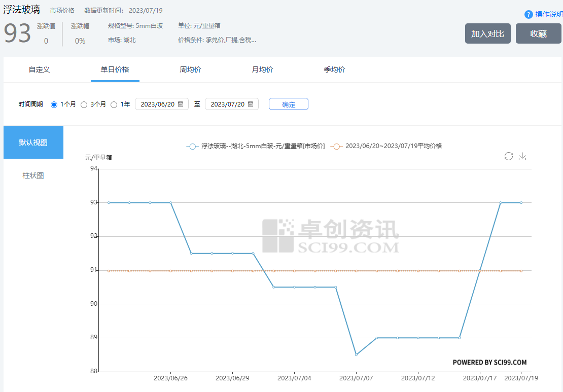Click the blue question mark help icon
563x392 pixels.
pyautogui.click(x=529, y=14)
